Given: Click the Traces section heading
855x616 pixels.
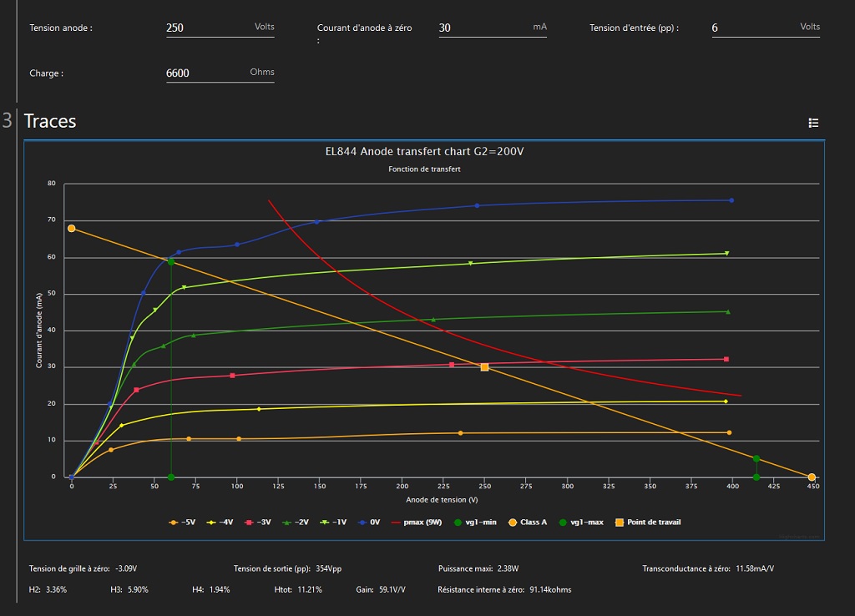Looking at the screenshot, I should (50, 122).
